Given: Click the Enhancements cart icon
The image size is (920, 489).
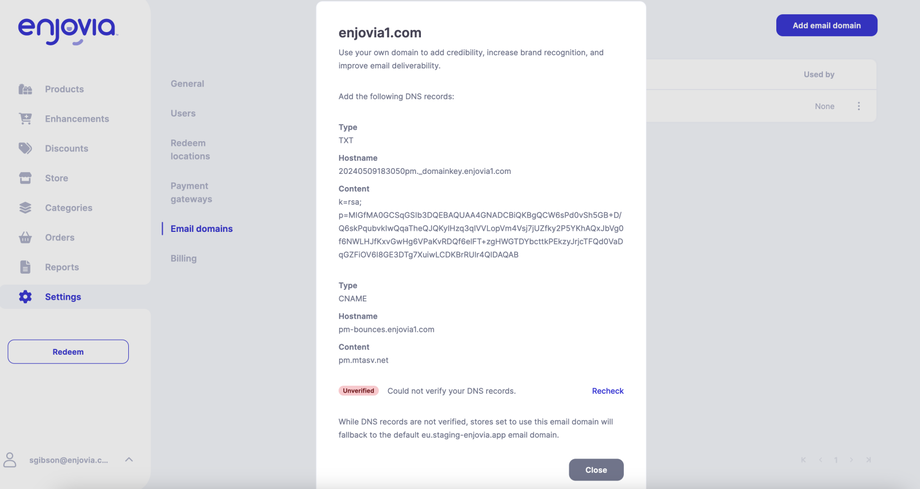Looking at the screenshot, I should point(25,119).
